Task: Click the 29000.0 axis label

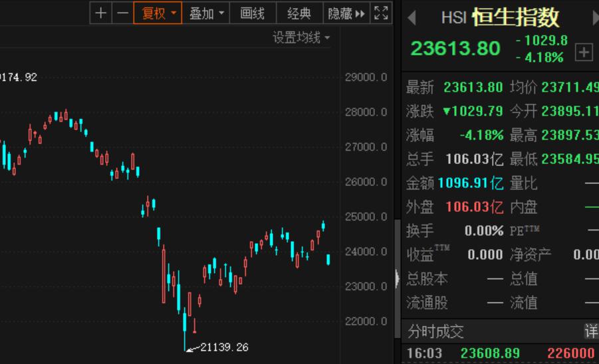Action: pyautogui.click(x=366, y=77)
